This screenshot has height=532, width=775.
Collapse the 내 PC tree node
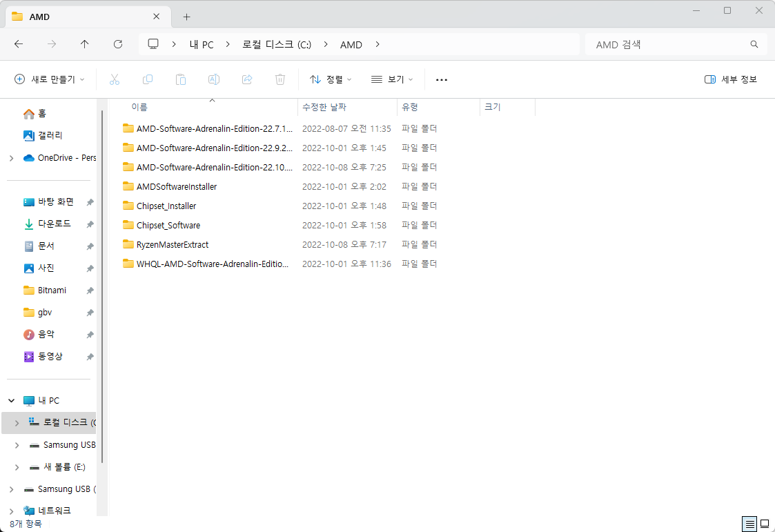[11, 401]
